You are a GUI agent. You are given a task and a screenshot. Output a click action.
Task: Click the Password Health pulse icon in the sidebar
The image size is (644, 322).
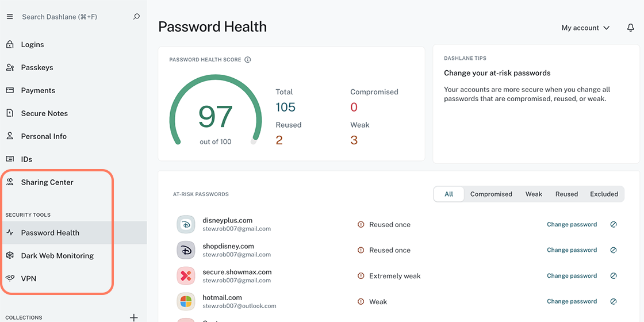[10, 232]
